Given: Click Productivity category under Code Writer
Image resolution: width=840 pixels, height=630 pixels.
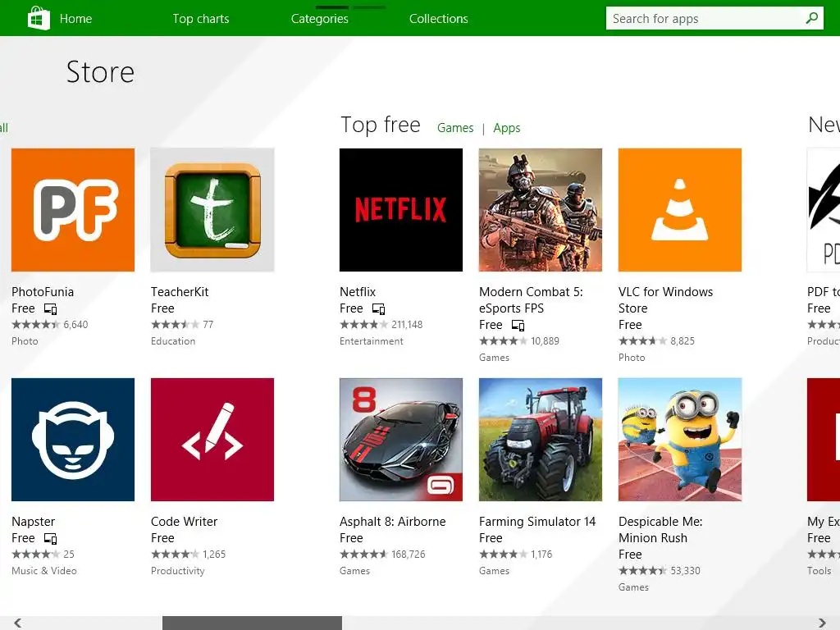Looking at the screenshot, I should (x=178, y=571).
